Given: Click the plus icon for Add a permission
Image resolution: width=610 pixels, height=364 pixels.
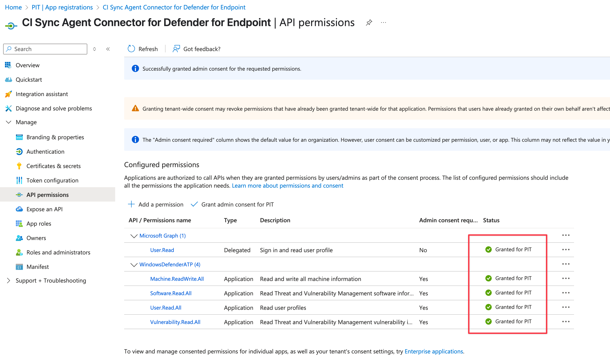Looking at the screenshot, I should 131,204.
